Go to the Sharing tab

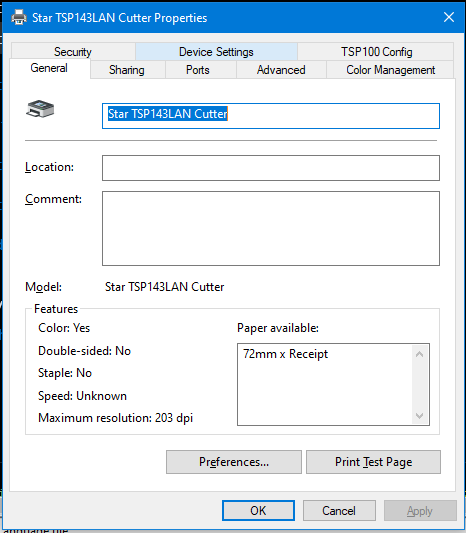click(127, 70)
